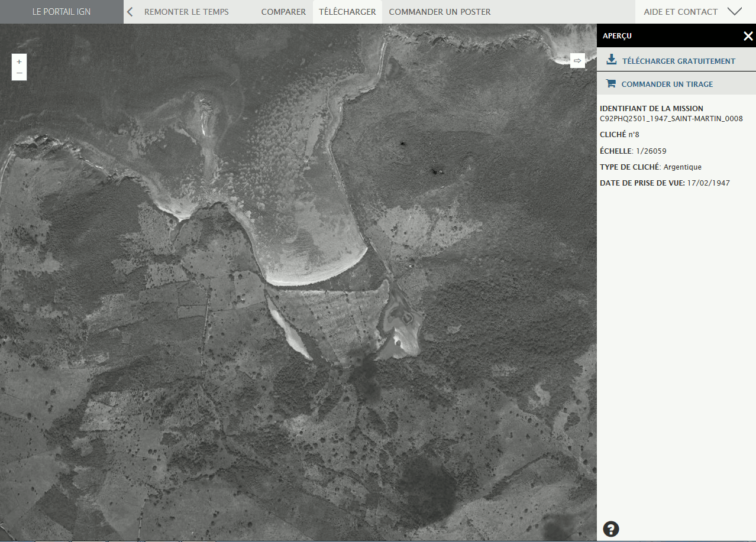Click the mission identifier C92PHQ2501 text
756x542 pixels.
tap(671, 119)
